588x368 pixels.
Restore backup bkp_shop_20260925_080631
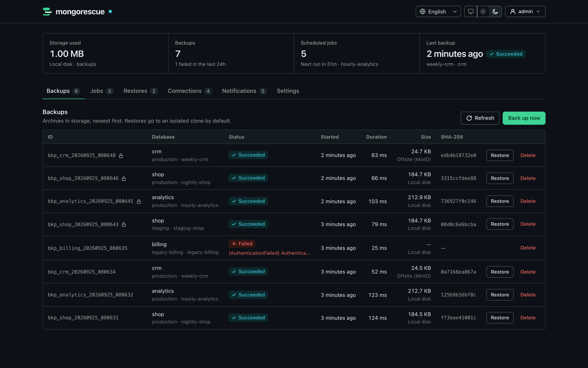(500, 318)
